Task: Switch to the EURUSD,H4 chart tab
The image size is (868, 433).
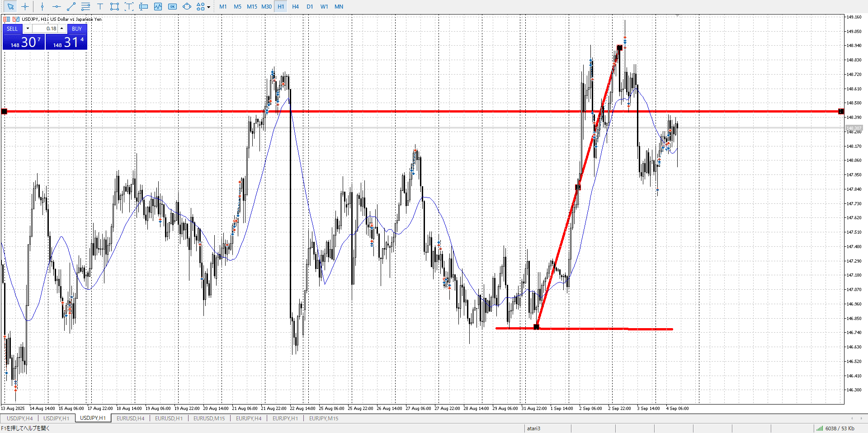Action: [130, 418]
